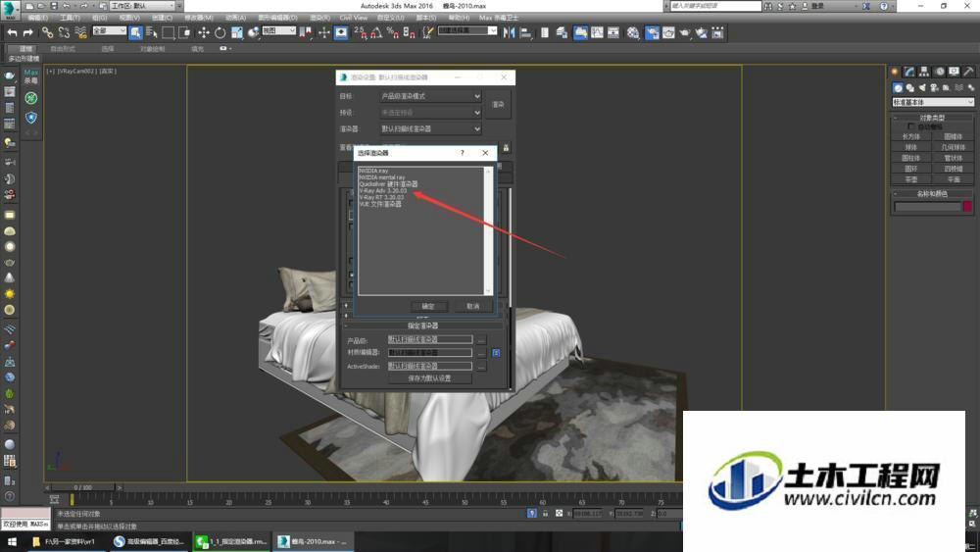Open the Create tab in command panel
This screenshot has height=552, width=980.
tap(895, 72)
